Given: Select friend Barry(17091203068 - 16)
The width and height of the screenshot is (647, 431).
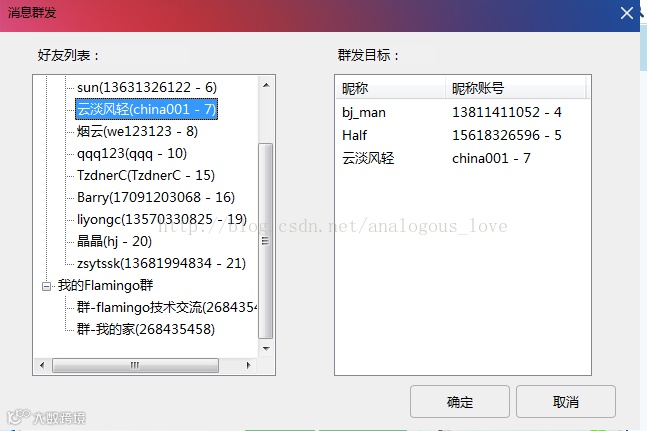Looking at the screenshot, I should pos(156,197).
